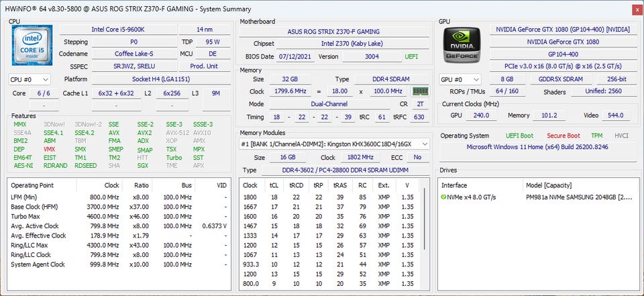
Task: Click the System Agent Clock row
Action: click(119, 264)
